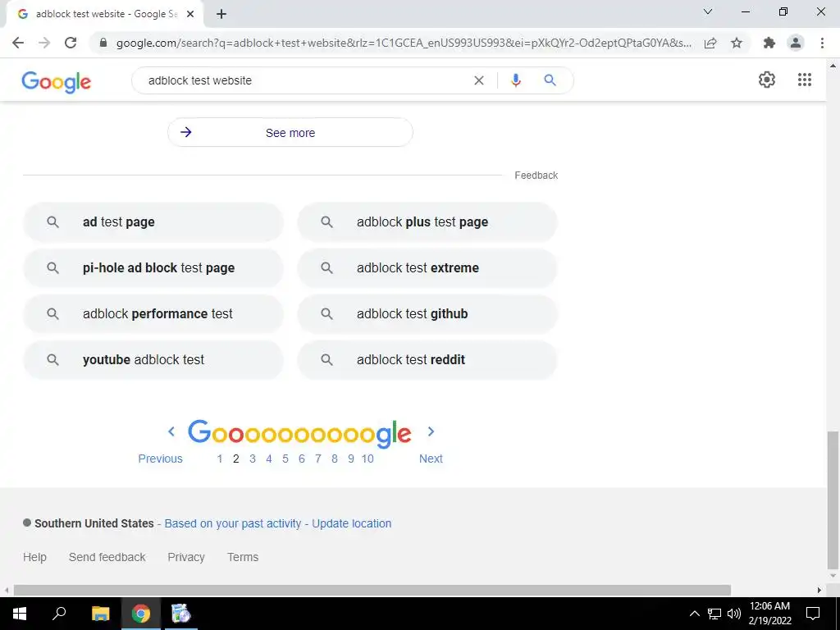
Task: Search related 'ad test page'
Action: coord(153,221)
